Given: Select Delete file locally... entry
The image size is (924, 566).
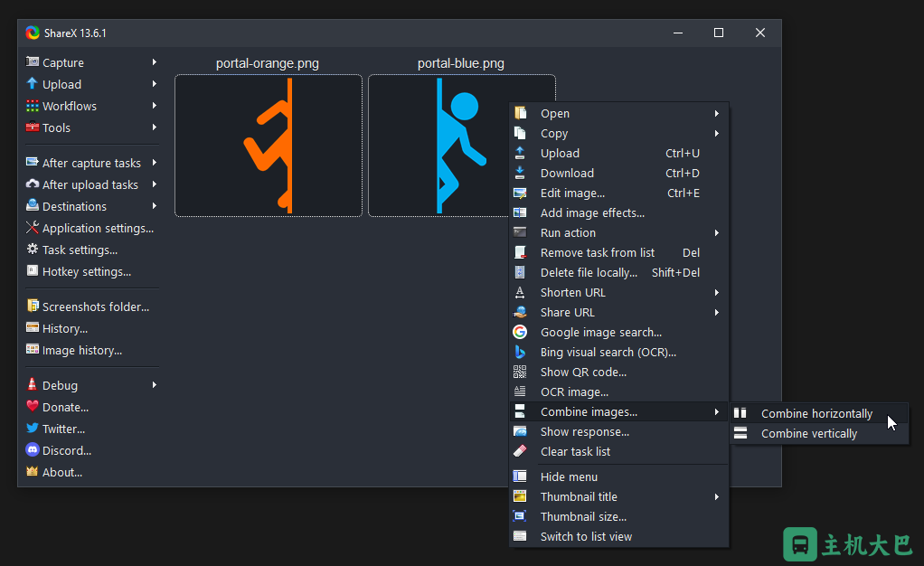Looking at the screenshot, I should tap(619, 272).
